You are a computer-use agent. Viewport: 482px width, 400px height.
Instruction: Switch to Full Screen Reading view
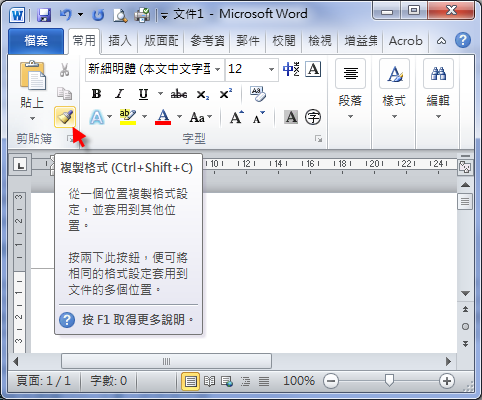[x=209, y=381]
